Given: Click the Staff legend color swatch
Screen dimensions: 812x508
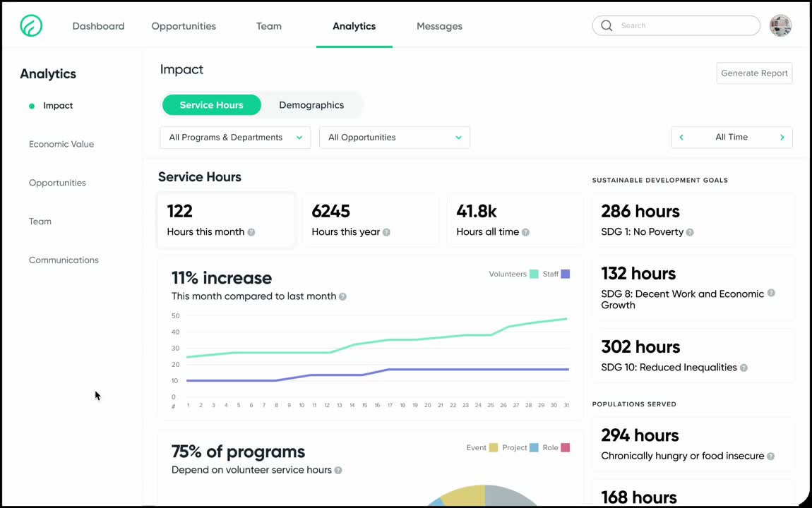Looking at the screenshot, I should (x=566, y=274).
